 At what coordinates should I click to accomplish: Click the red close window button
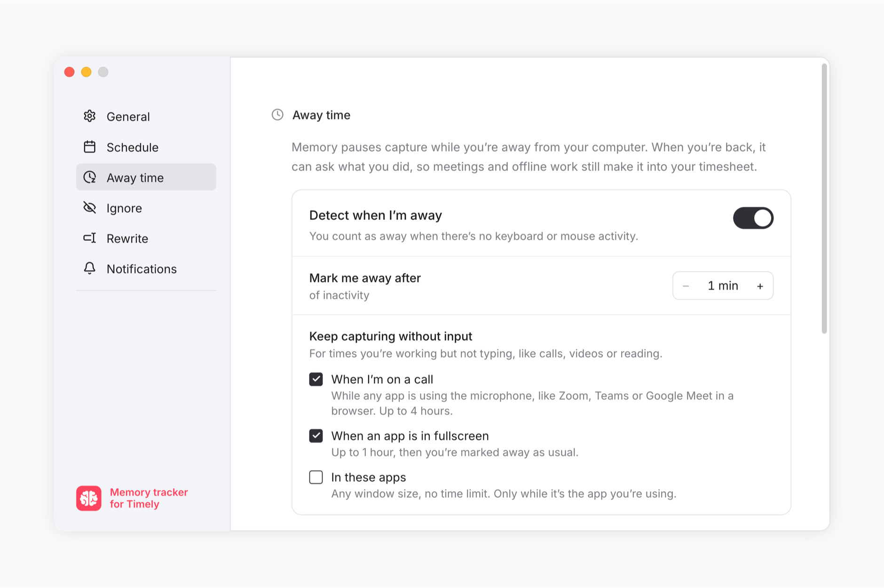(x=70, y=72)
